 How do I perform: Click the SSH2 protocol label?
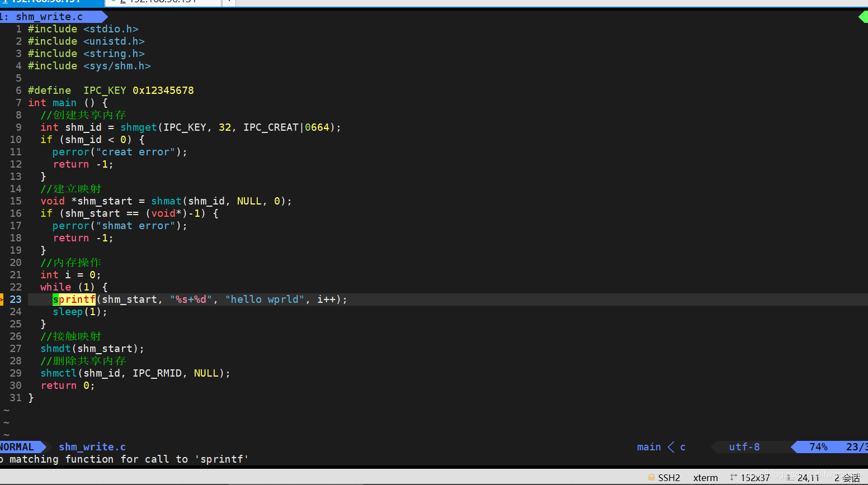(x=669, y=478)
